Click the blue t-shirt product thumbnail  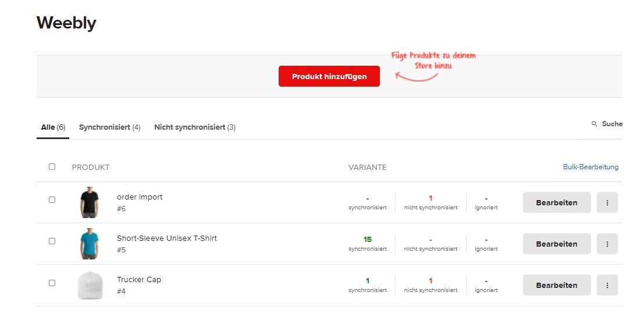click(89, 244)
